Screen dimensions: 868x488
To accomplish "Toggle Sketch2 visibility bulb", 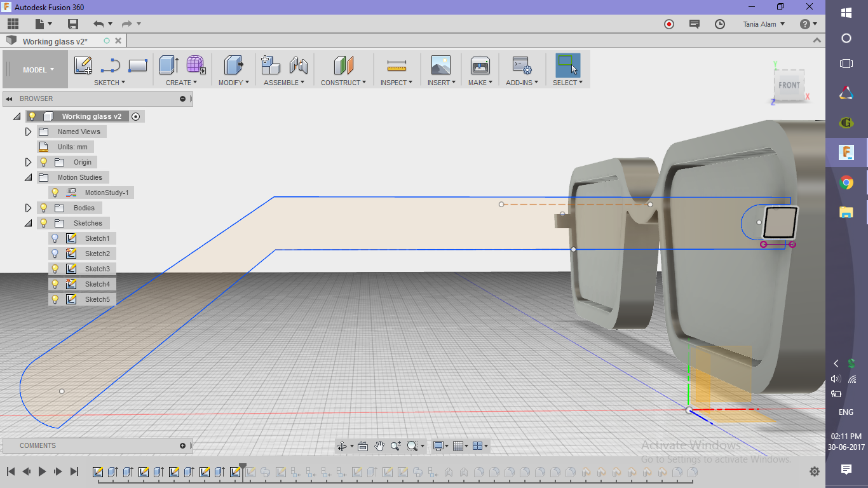I will click(55, 254).
